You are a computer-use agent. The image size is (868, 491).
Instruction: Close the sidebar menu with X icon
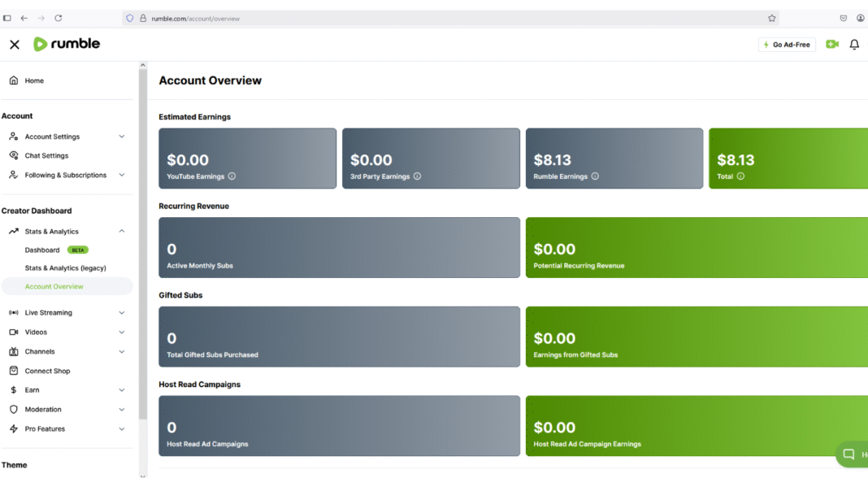click(15, 44)
